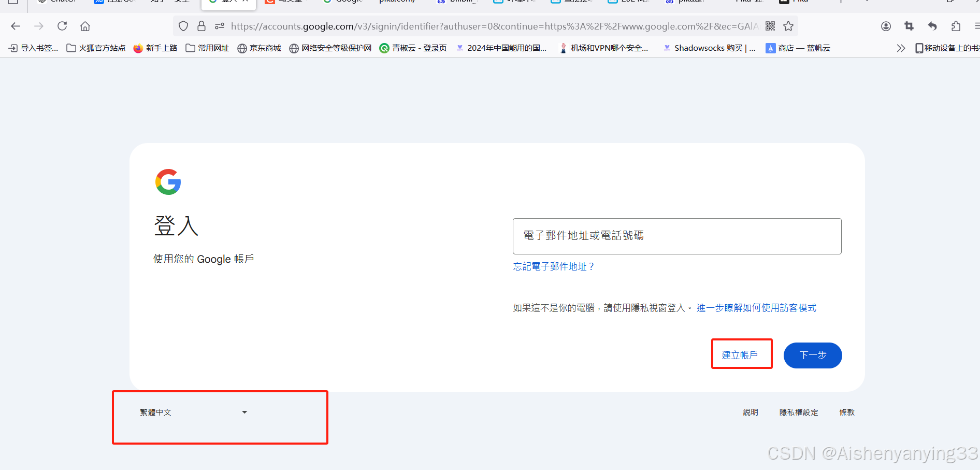The image size is (980, 470).
Task: Open the 條款 footer link
Action: point(847,412)
